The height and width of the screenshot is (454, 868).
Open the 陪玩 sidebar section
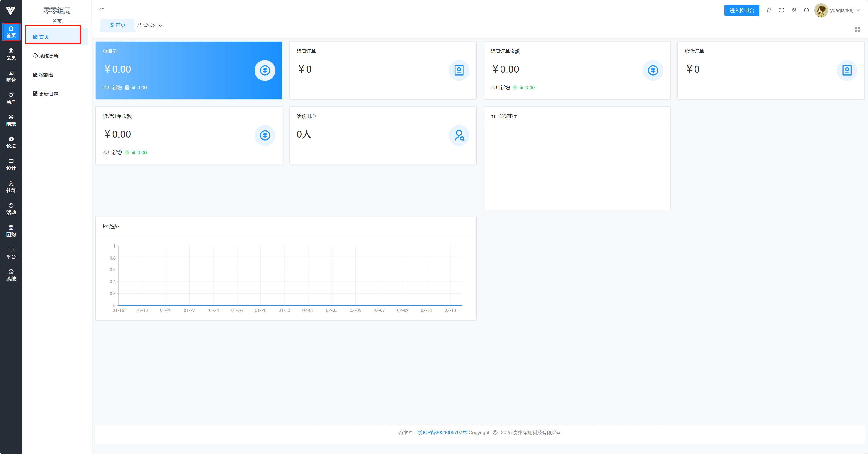coord(11,120)
